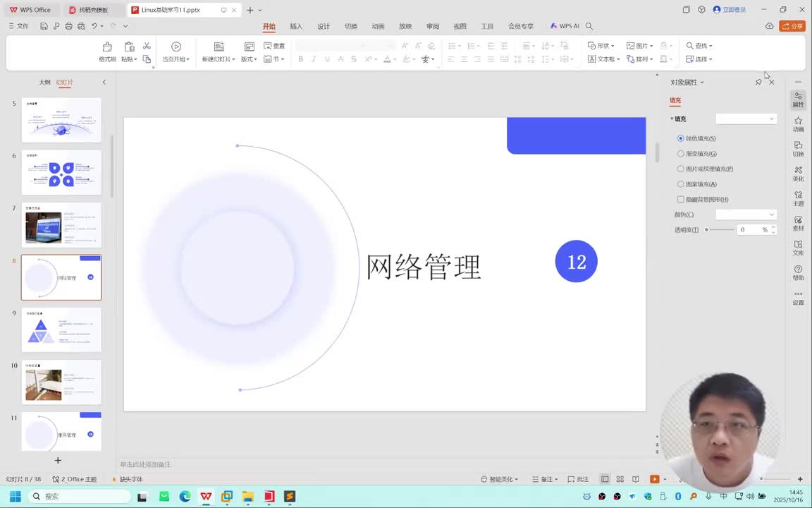This screenshot has width=812, height=508.
Task: Click the WPS AI button
Action: tap(565, 26)
